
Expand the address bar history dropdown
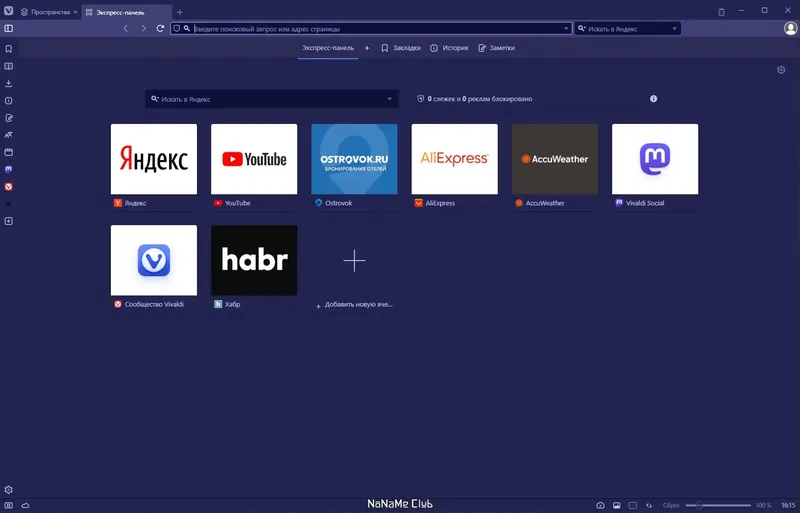pyautogui.click(x=566, y=29)
